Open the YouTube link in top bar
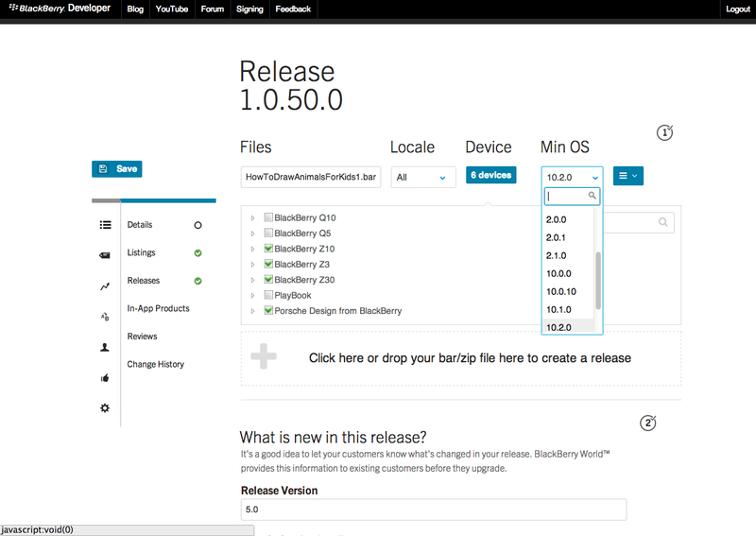756x536 pixels. [172, 9]
